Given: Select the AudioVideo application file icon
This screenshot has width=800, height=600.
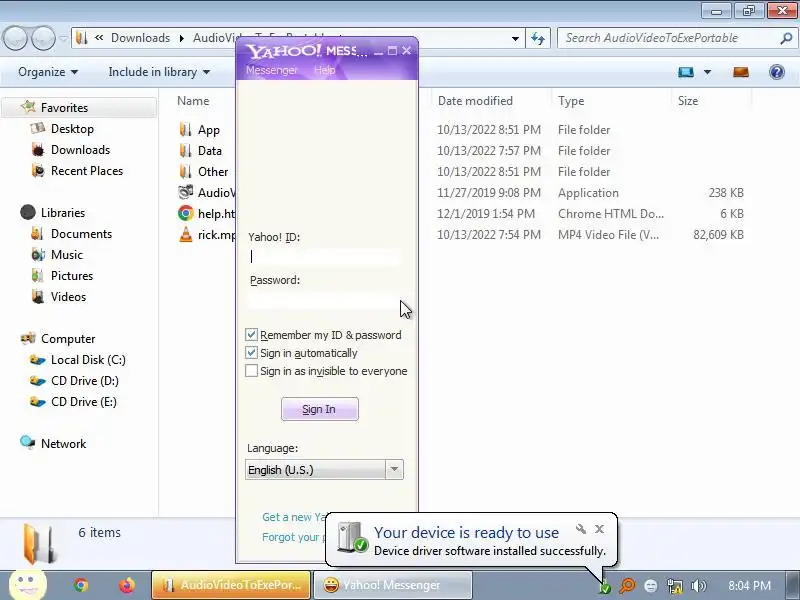Looking at the screenshot, I should click(185, 192).
